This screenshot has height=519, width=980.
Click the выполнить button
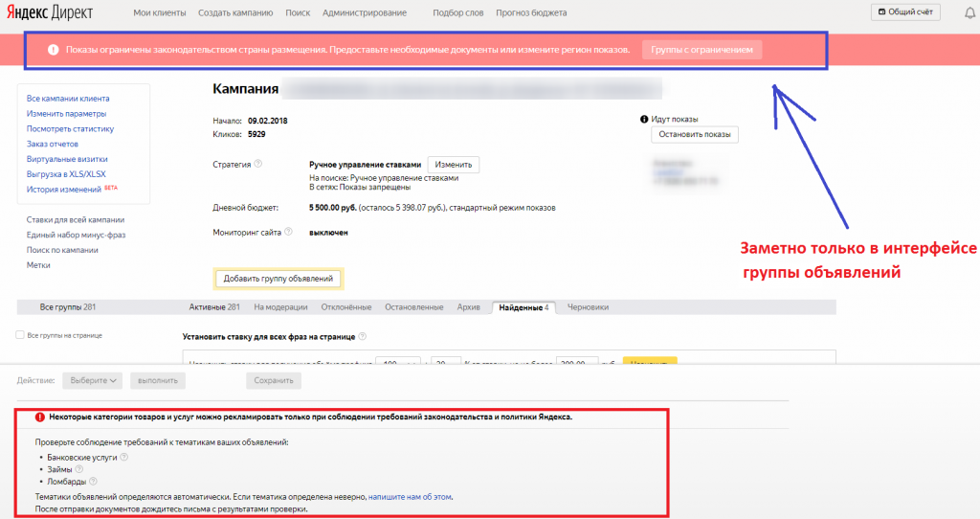coord(158,380)
